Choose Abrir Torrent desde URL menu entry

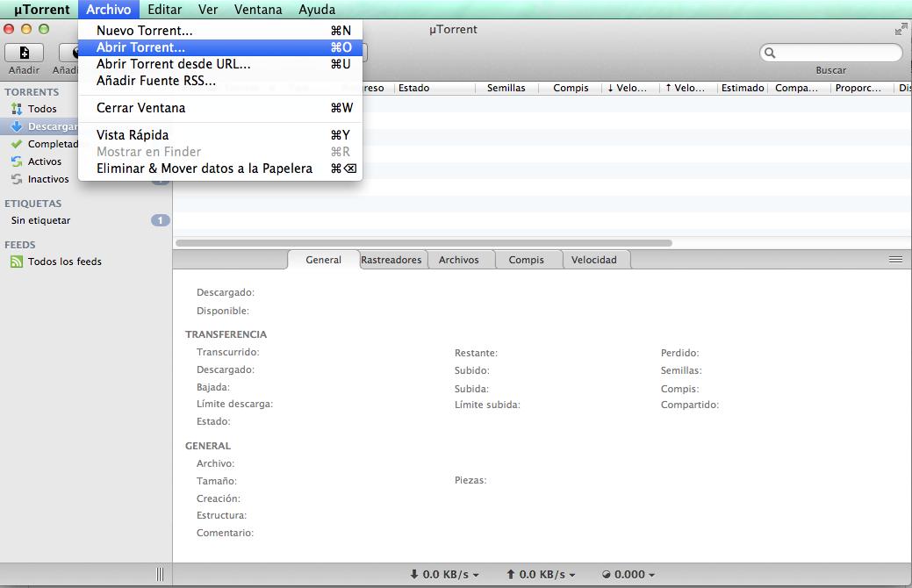(x=173, y=64)
